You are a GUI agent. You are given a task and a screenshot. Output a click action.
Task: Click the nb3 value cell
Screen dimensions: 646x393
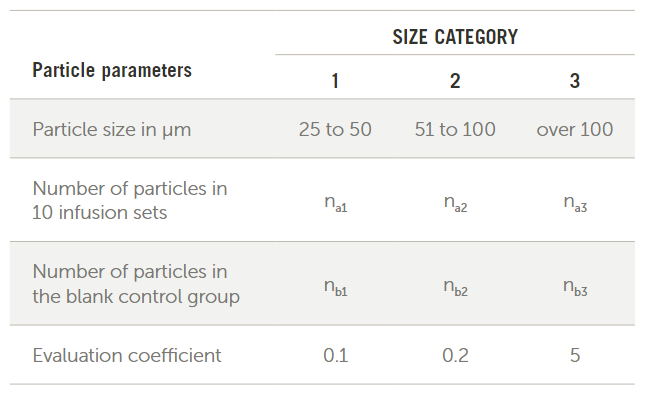(575, 287)
